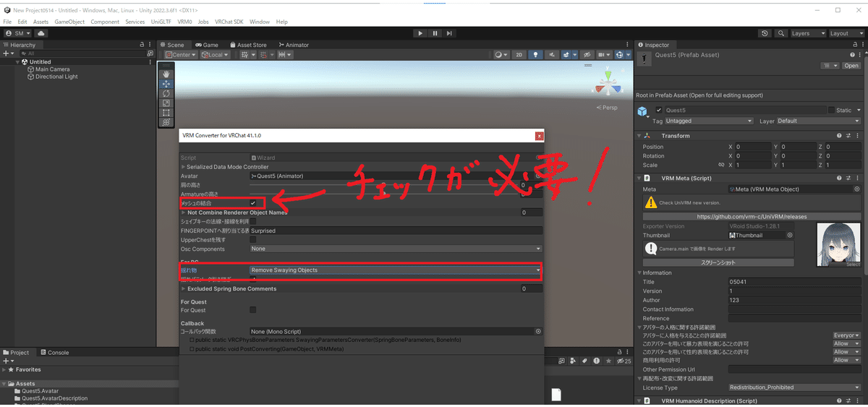Click Project panel add plus button
Viewport: 868px width, 407px height.
click(x=7, y=361)
